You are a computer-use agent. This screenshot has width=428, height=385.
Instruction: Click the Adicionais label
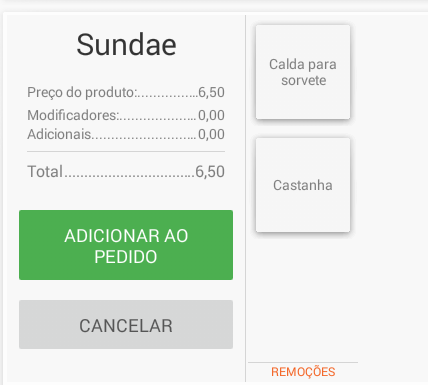pyautogui.click(x=59, y=134)
